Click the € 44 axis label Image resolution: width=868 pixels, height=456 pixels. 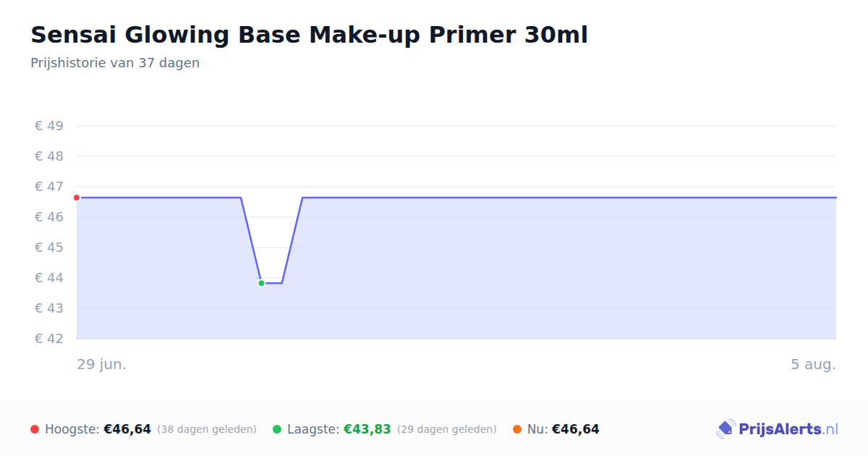pyautogui.click(x=49, y=278)
